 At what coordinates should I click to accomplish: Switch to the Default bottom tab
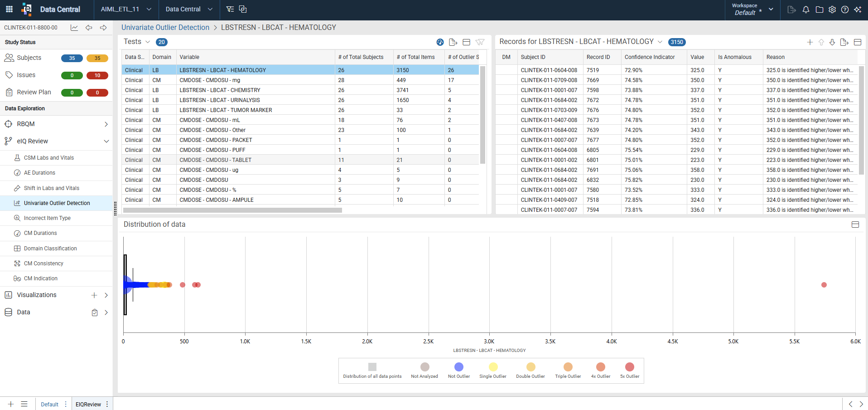49,405
